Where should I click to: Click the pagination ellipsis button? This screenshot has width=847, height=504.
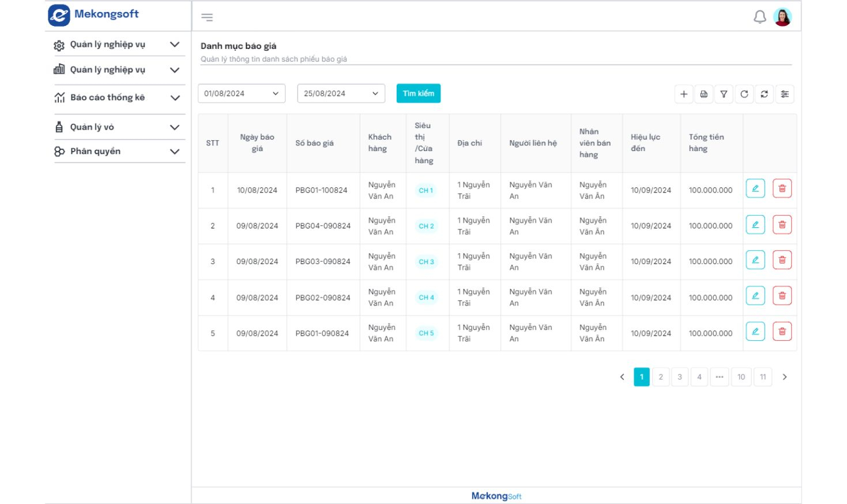(x=720, y=377)
